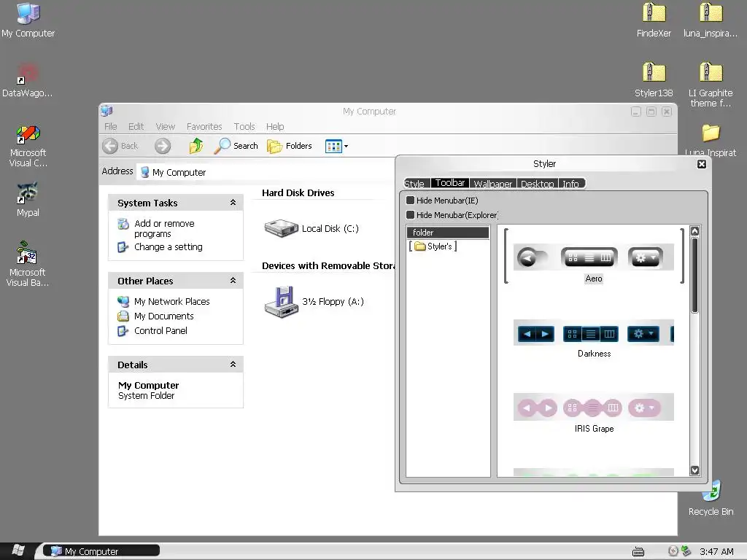Screen dimensions: 747x560
Task: Open My Documents link
Action: pos(164,316)
